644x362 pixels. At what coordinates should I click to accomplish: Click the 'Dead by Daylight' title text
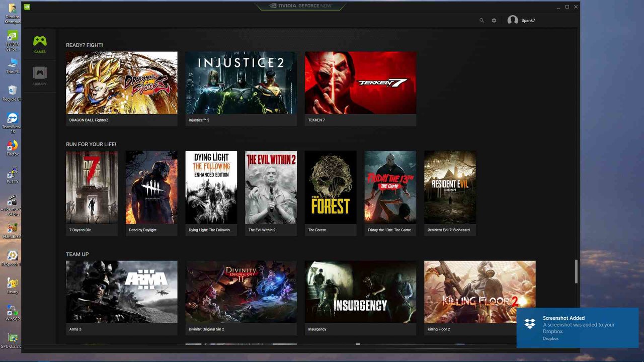pyautogui.click(x=143, y=230)
